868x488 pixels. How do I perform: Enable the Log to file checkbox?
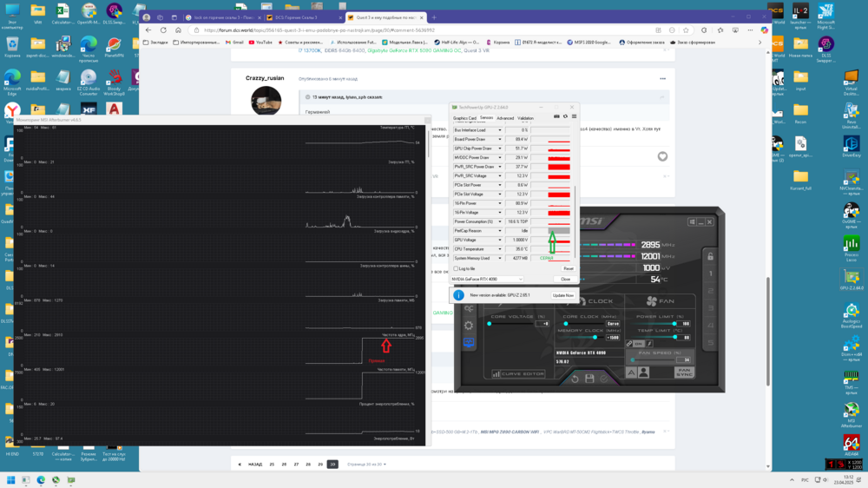coord(456,268)
